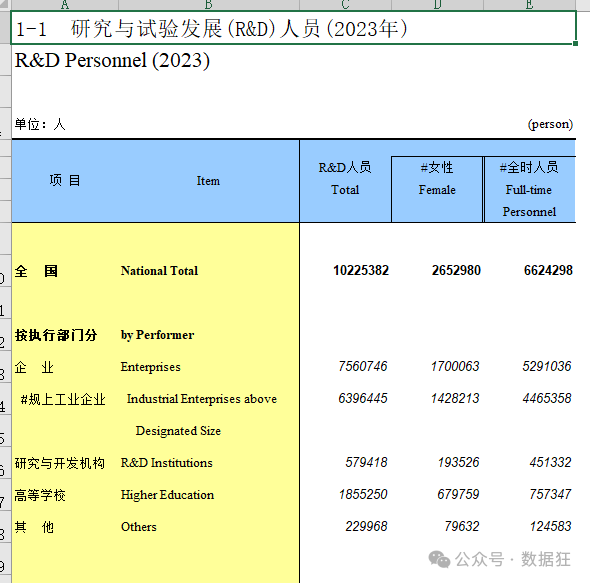Click the '其 他' row label

tap(34, 527)
